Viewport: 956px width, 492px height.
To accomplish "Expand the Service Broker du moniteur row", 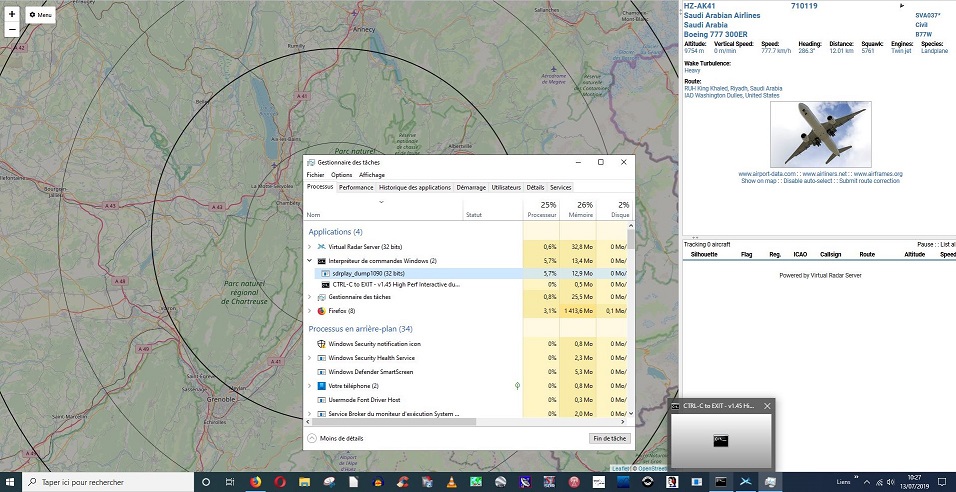I will coord(309,414).
